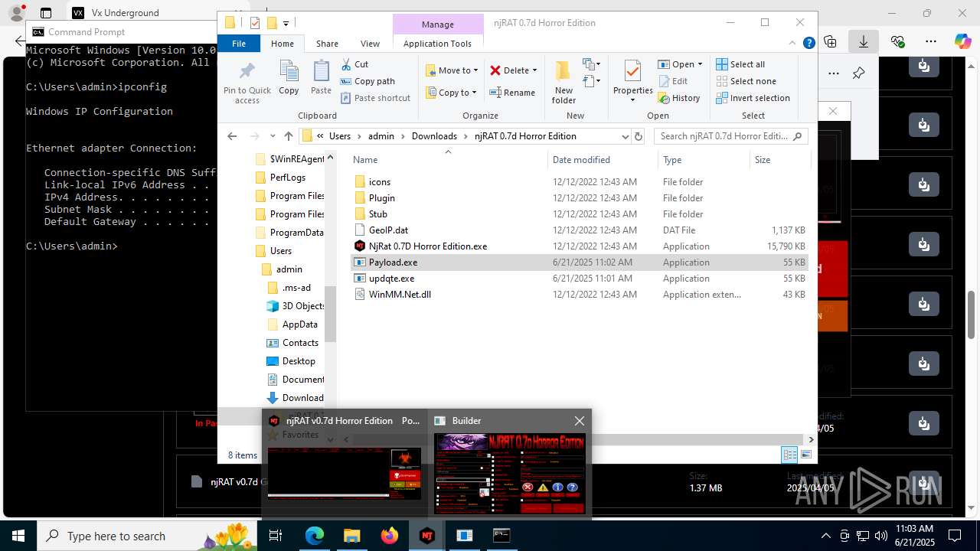Click the Start button
This screenshot has height=551, width=980.
click(18, 536)
